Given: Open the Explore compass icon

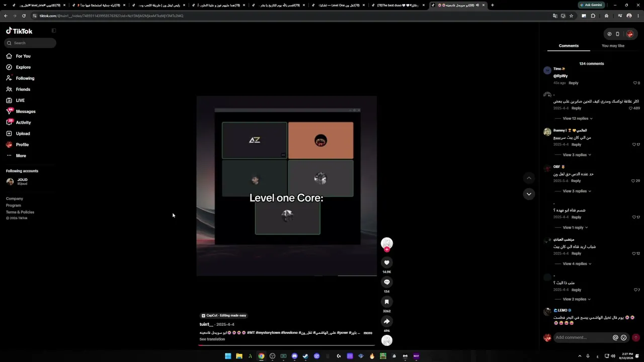Looking at the screenshot, I should (9, 67).
